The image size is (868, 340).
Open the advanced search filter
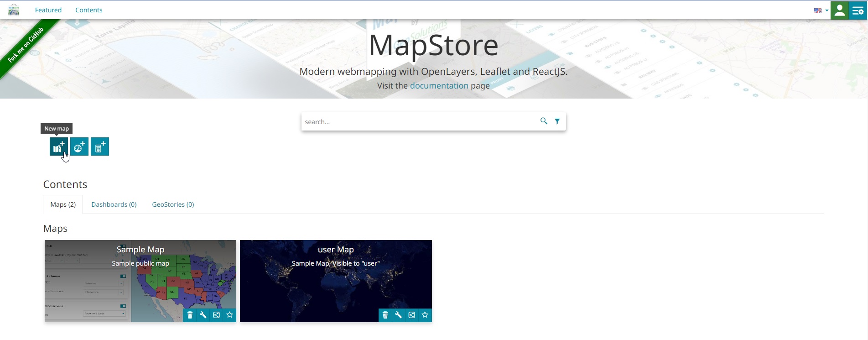coord(557,121)
